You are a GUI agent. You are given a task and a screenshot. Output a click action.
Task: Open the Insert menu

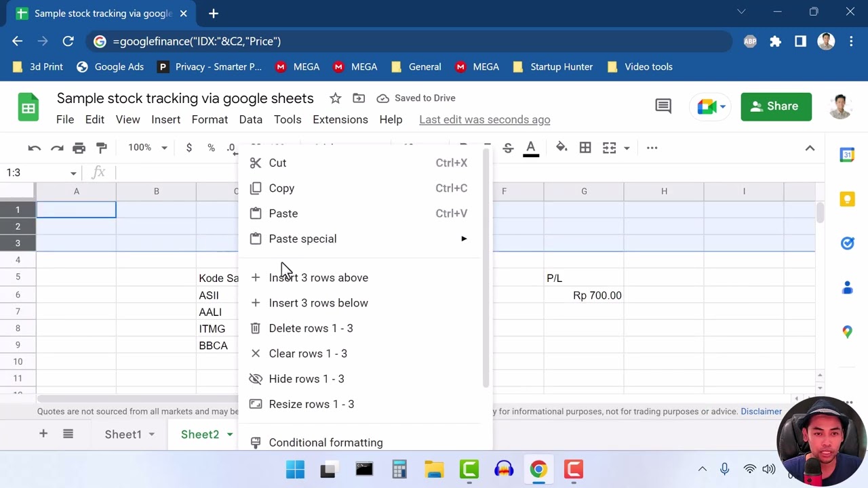pyautogui.click(x=165, y=119)
